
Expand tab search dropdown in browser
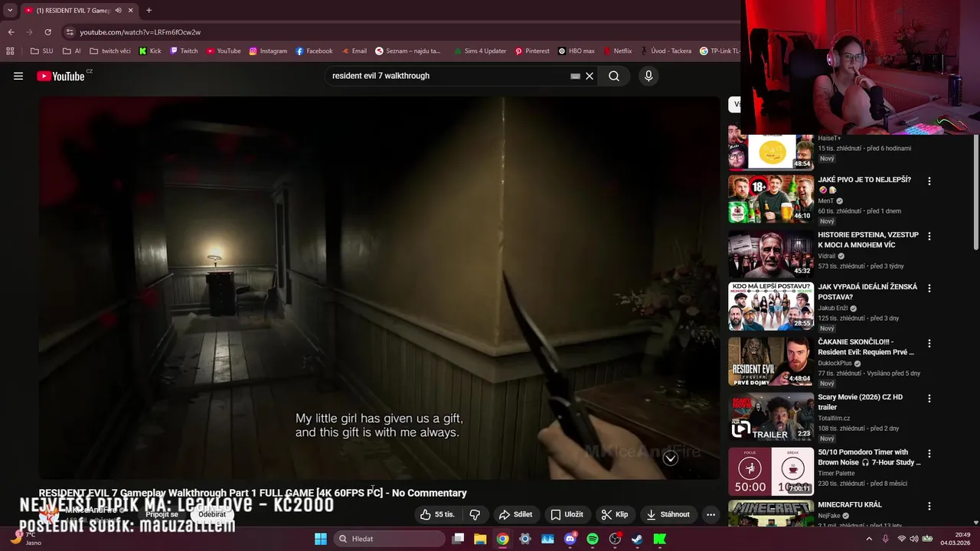click(10, 11)
